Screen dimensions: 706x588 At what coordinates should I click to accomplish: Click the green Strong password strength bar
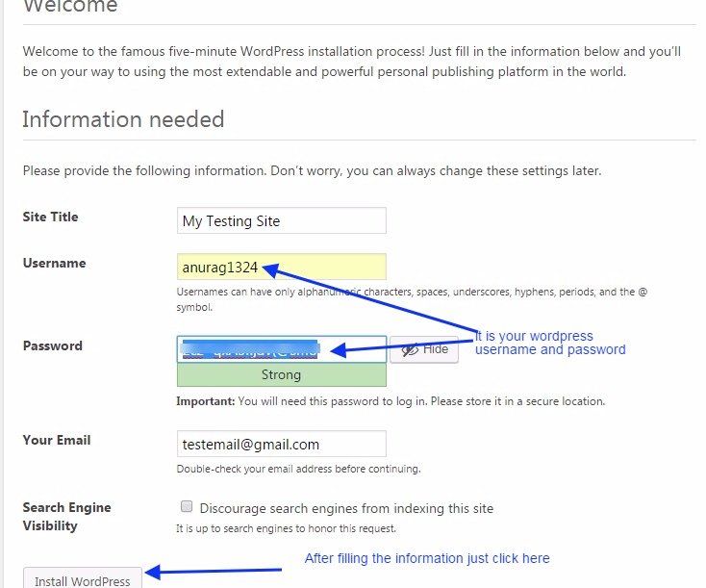282,375
